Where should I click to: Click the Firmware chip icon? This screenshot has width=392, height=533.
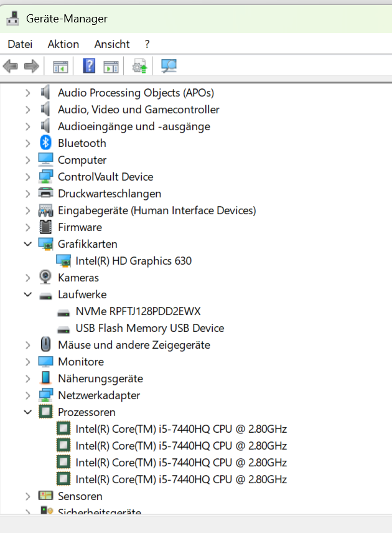pos(45,227)
